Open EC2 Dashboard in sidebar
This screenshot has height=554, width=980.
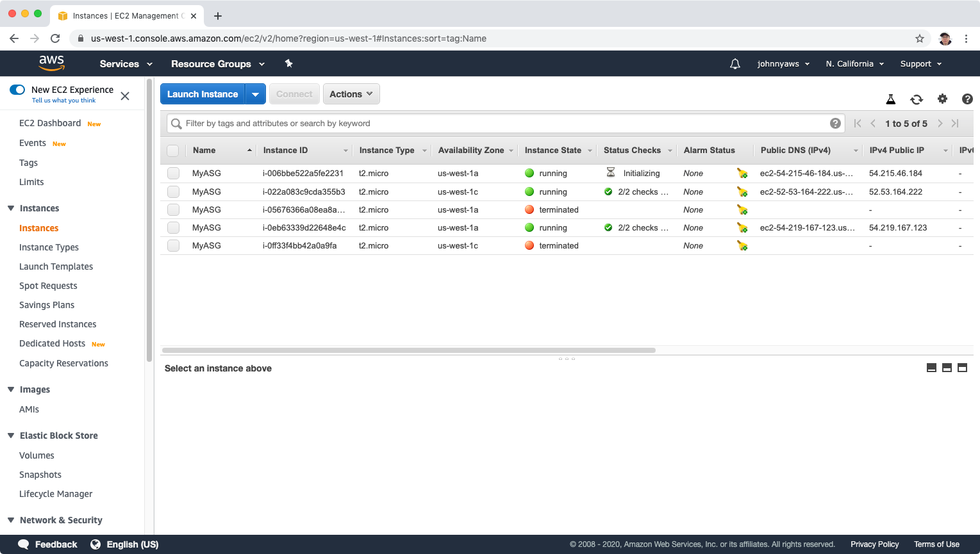tap(50, 123)
